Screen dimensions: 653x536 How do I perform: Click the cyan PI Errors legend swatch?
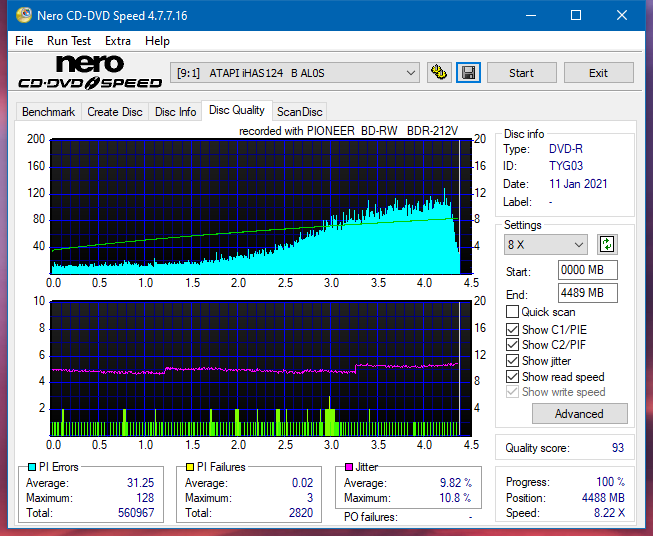(32, 467)
